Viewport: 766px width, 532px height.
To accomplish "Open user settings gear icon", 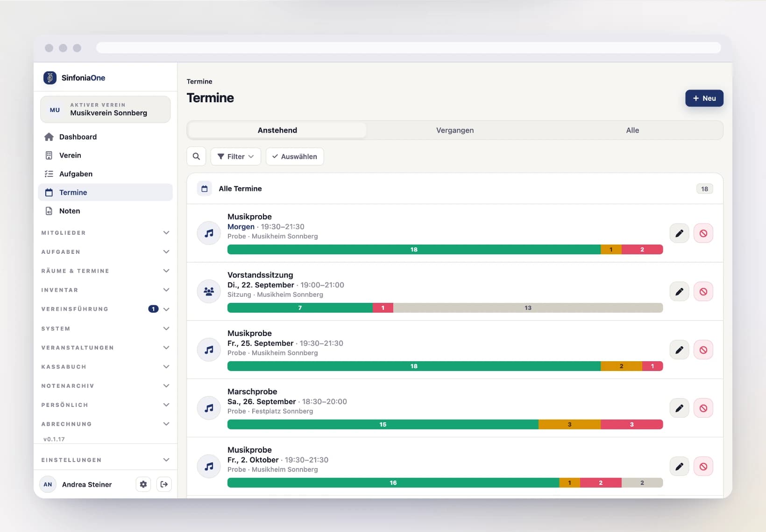I will 143,484.
